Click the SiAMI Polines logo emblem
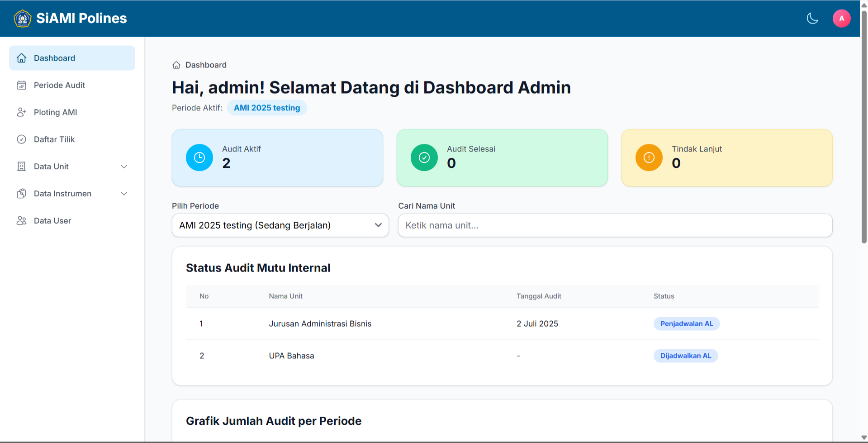This screenshot has width=868, height=443. click(23, 19)
